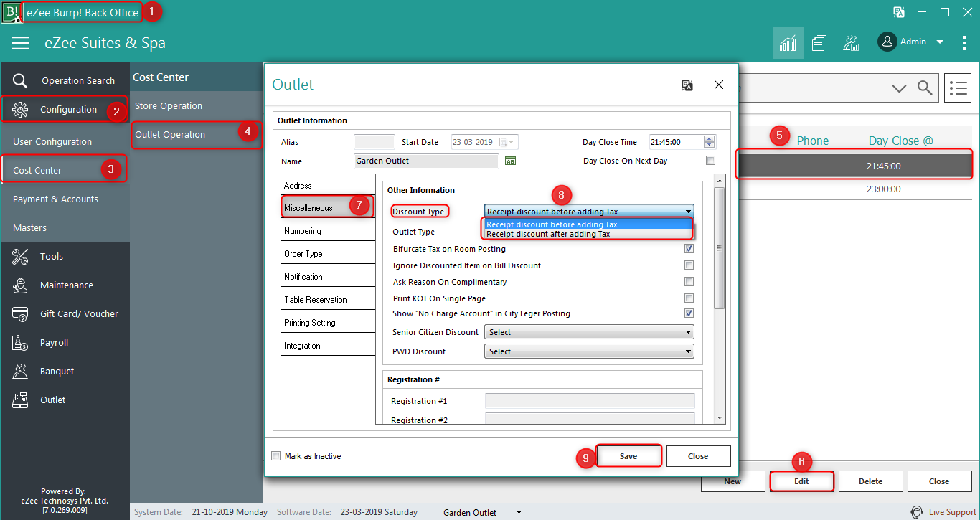Screen dimensions: 980x520
Task: Switch to the Integration tab
Action: click(x=328, y=346)
